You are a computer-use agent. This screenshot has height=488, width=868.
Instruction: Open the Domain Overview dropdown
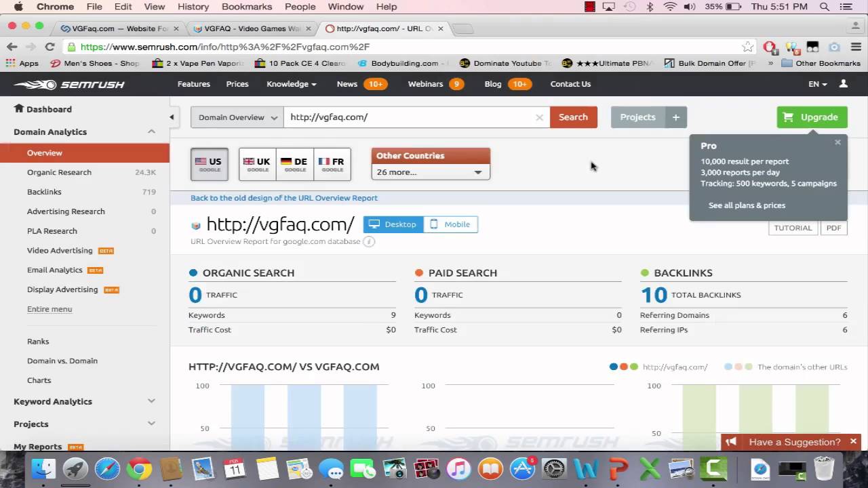click(237, 117)
